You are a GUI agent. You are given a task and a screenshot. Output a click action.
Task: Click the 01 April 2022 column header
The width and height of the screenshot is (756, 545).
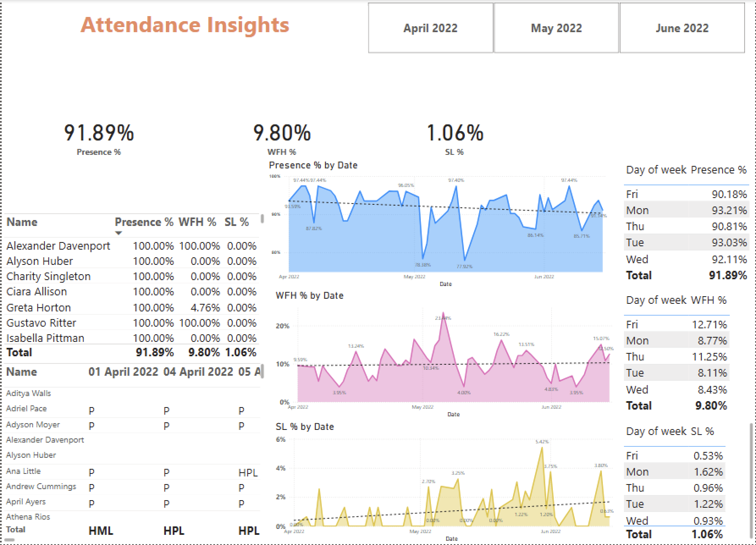[123, 372]
